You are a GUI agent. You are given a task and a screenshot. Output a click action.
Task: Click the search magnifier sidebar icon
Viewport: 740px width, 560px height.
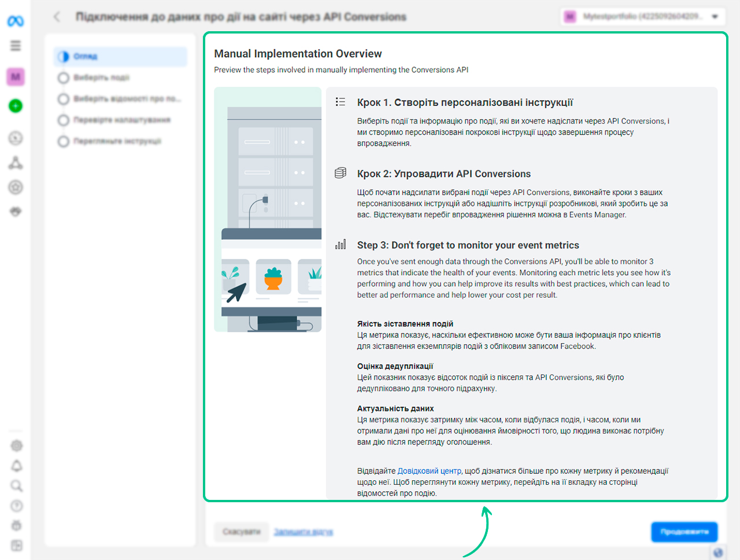coord(17,485)
